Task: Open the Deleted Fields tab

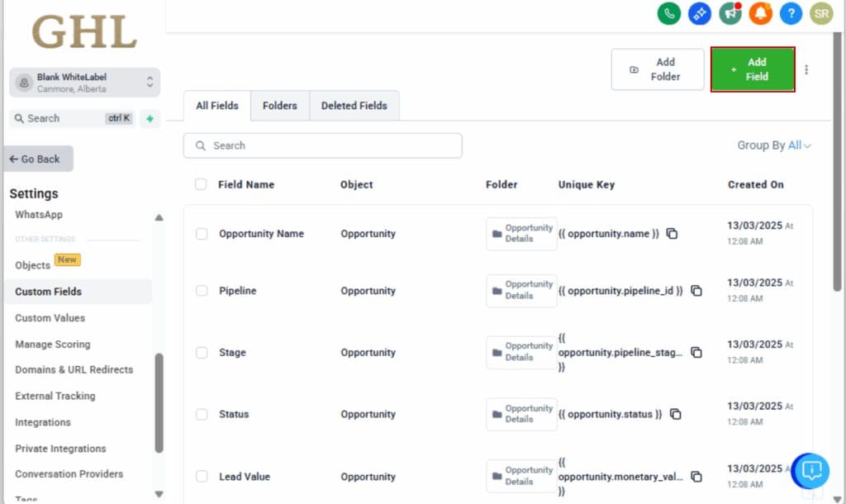Action: [354, 105]
